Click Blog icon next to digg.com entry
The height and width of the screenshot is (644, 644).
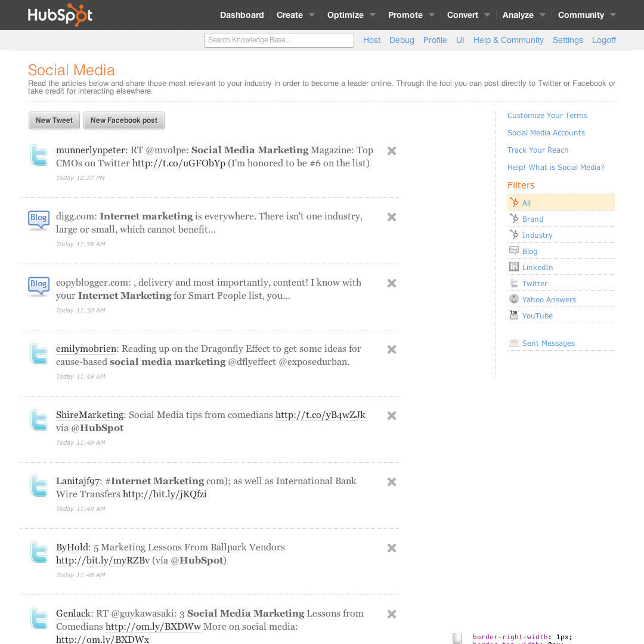39,219
